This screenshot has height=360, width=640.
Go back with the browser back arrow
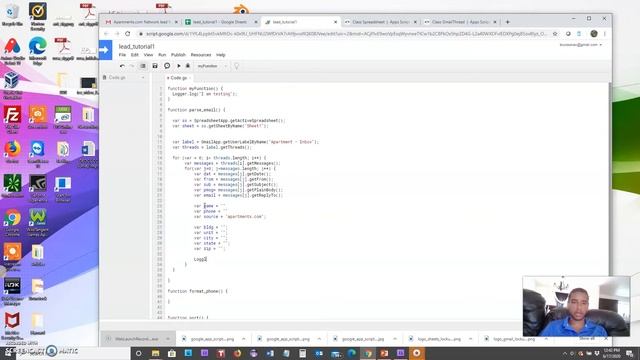tap(106, 33)
